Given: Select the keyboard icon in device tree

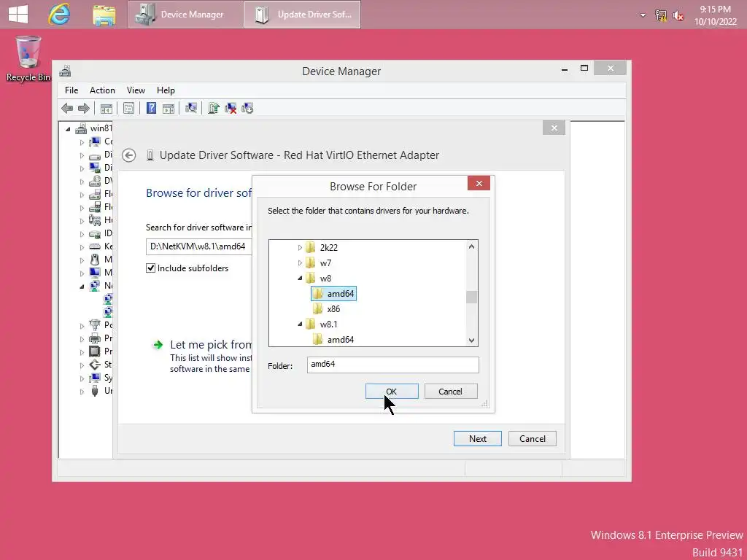Looking at the screenshot, I should click(95, 246).
